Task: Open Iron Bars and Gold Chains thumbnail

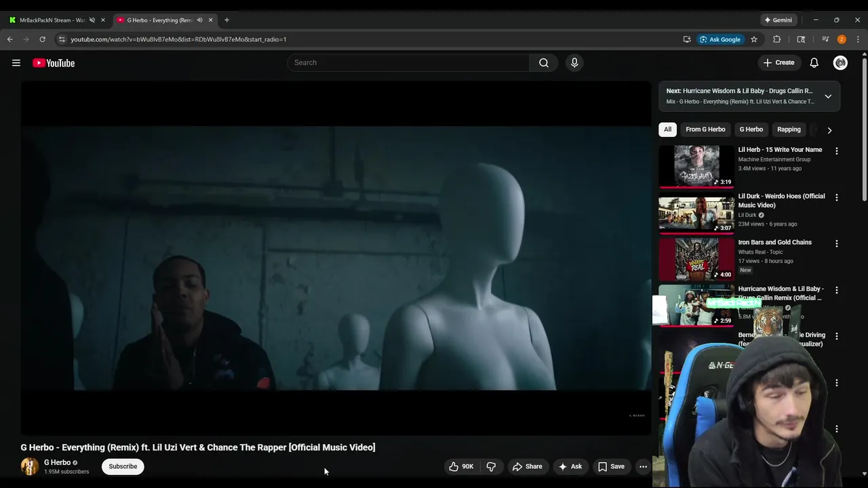Action: pos(696,259)
